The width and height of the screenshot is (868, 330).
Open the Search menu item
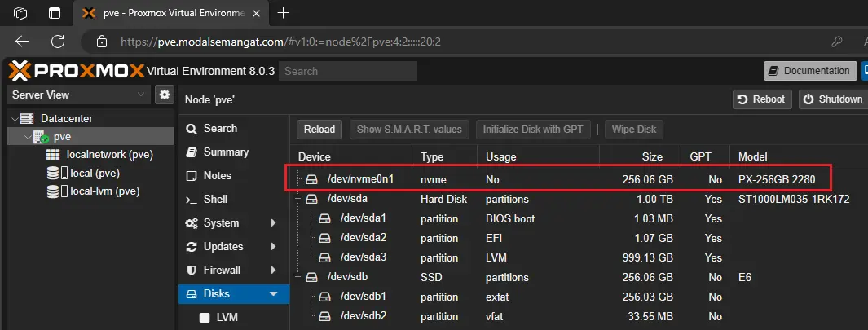234,129
